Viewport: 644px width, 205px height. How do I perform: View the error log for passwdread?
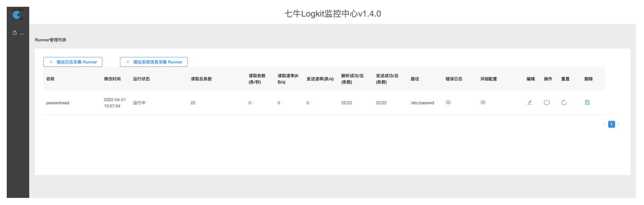448,102
